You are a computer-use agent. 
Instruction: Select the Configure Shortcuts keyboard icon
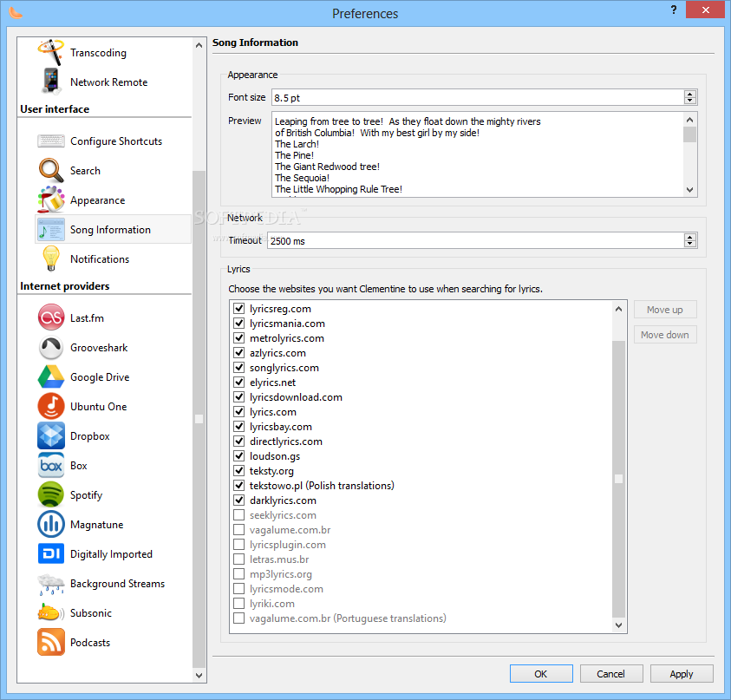point(51,141)
